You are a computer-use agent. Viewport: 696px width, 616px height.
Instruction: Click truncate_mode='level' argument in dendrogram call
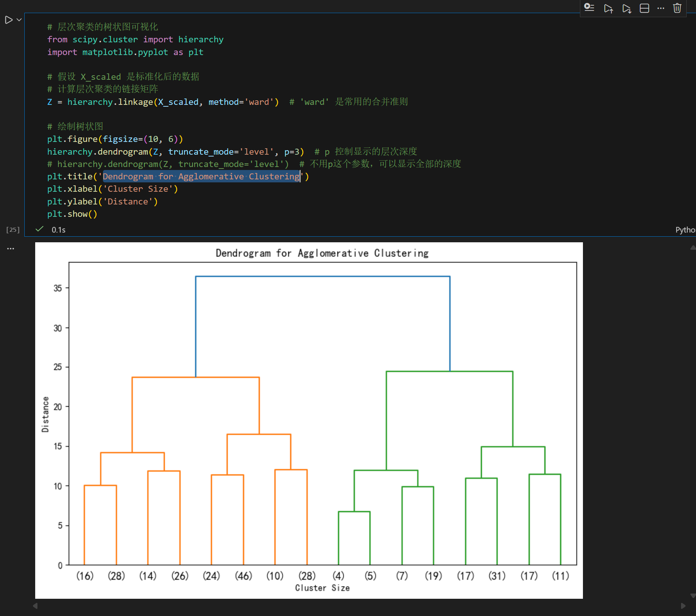pos(221,152)
